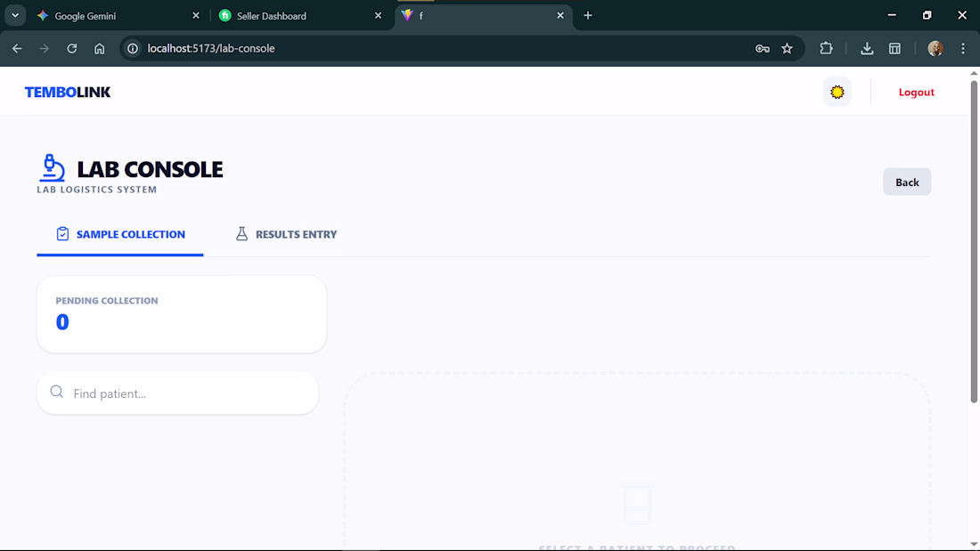Open the Results Entry tab
The height and width of the screenshot is (551, 980).
point(286,234)
